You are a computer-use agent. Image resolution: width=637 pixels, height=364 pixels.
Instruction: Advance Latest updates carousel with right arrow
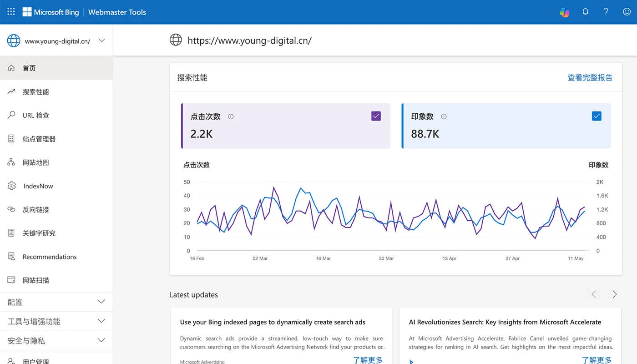tap(614, 294)
